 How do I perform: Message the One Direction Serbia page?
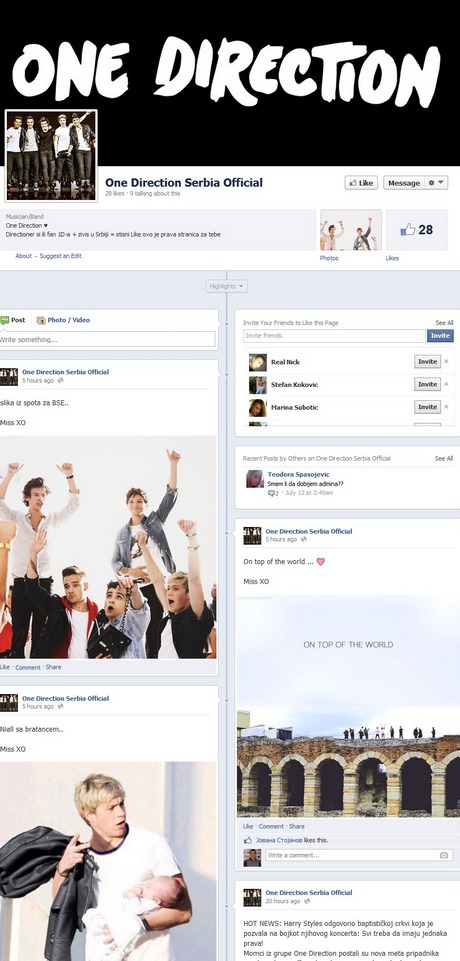pyautogui.click(x=404, y=183)
